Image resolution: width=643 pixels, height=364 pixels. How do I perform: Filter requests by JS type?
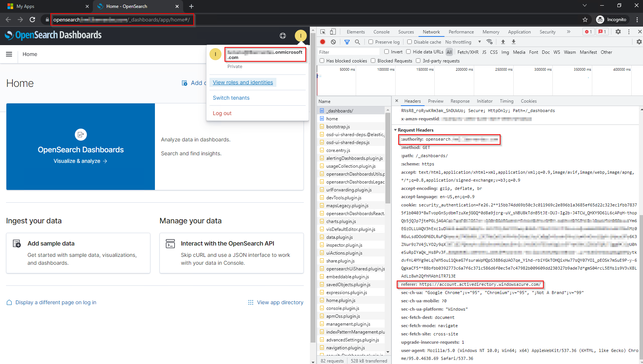[x=484, y=52]
